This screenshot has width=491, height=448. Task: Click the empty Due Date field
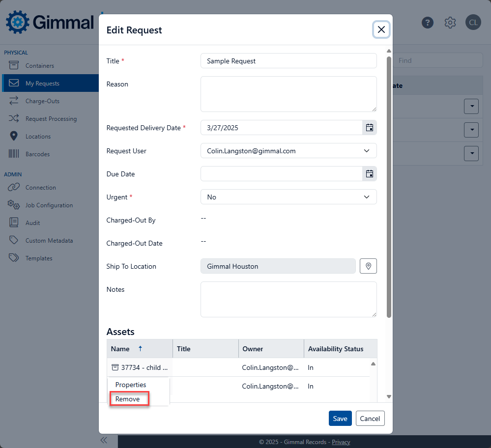click(x=282, y=174)
